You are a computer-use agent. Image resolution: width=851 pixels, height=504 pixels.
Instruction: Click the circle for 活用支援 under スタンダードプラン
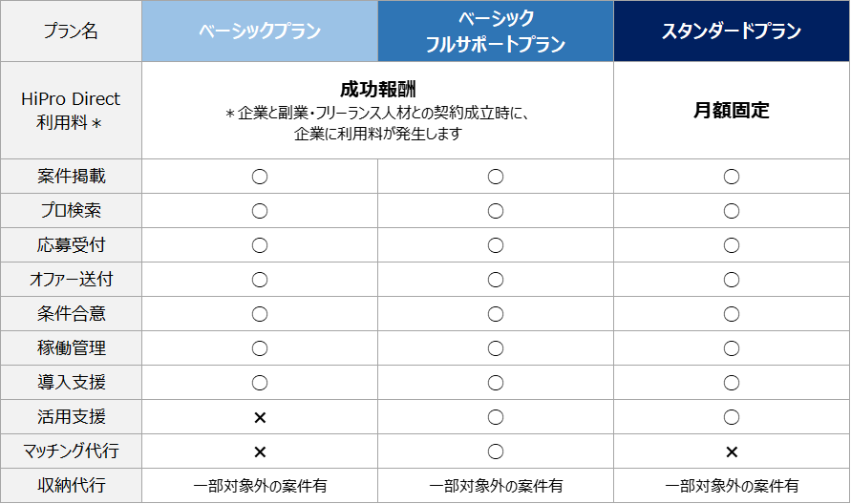732,417
